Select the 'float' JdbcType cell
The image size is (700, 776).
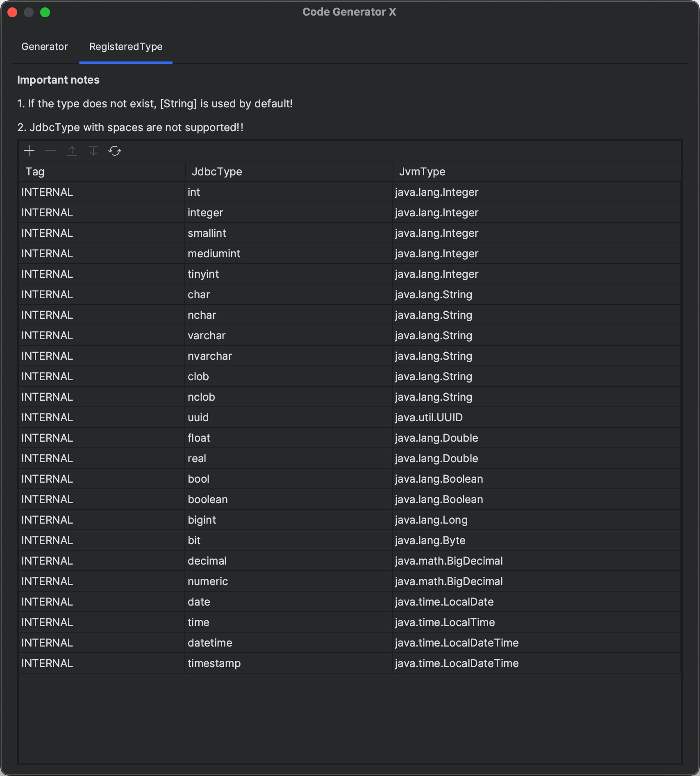coord(289,438)
